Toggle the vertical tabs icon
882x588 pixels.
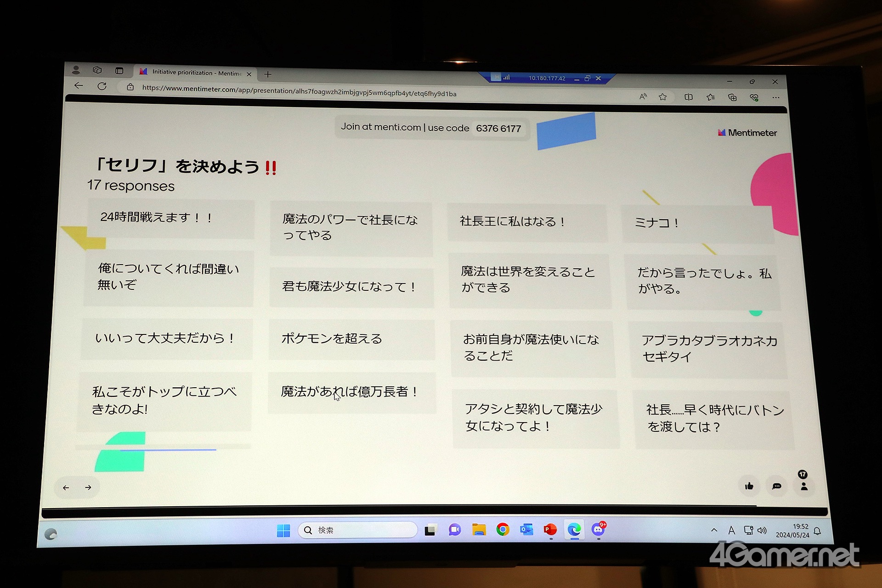tap(119, 71)
